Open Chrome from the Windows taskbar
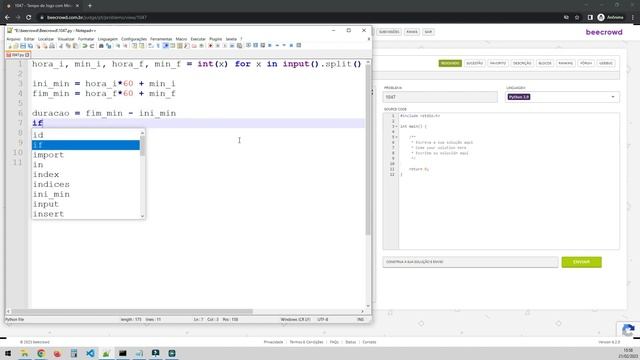The width and height of the screenshot is (640, 360). 41,353
